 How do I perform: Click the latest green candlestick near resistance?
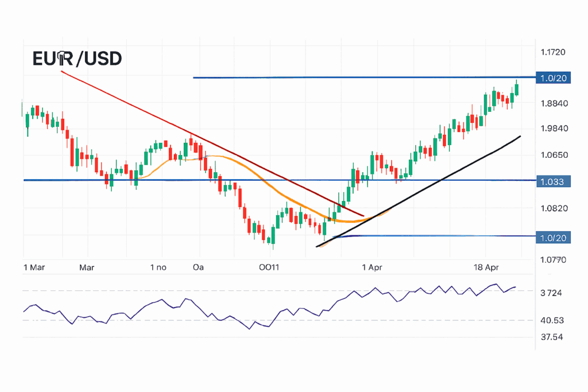(x=517, y=90)
